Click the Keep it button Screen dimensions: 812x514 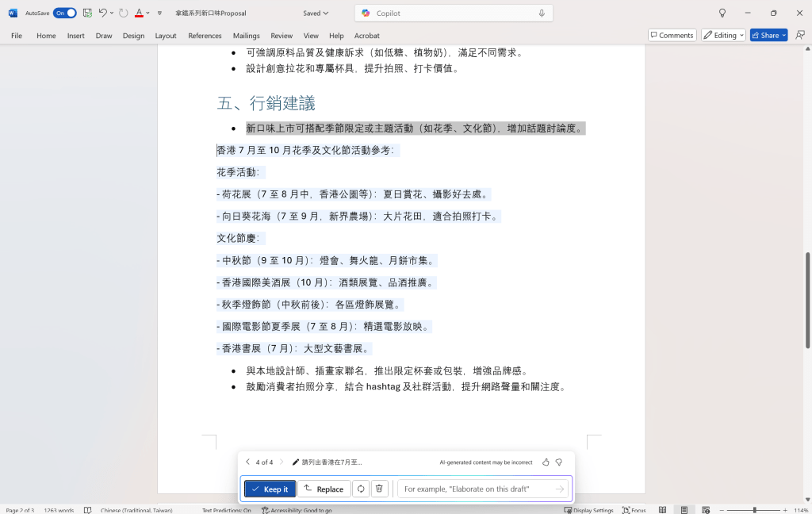point(270,489)
